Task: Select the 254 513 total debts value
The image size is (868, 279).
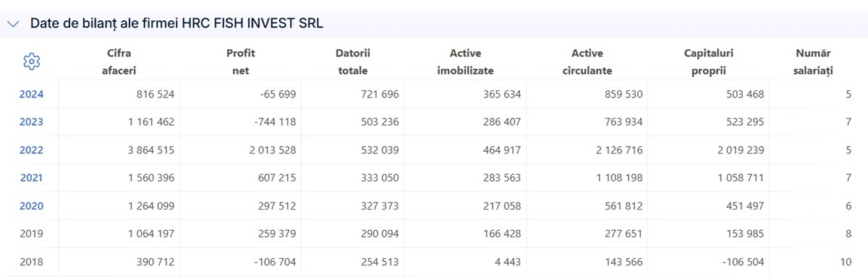Action: click(379, 262)
